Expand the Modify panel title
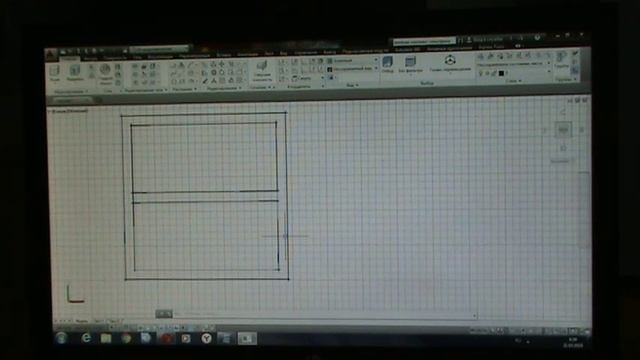640x360 pixels. coord(224,88)
